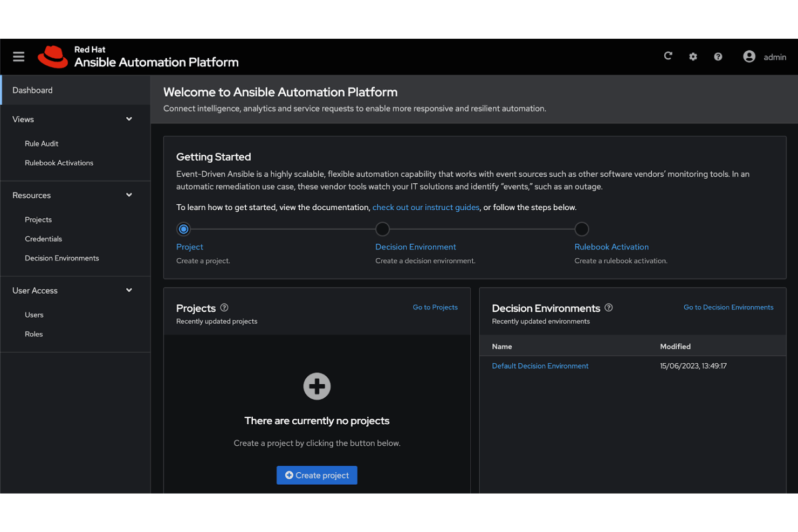Click 'Welcome to Ansible Automation Platform' heading

[x=280, y=92]
